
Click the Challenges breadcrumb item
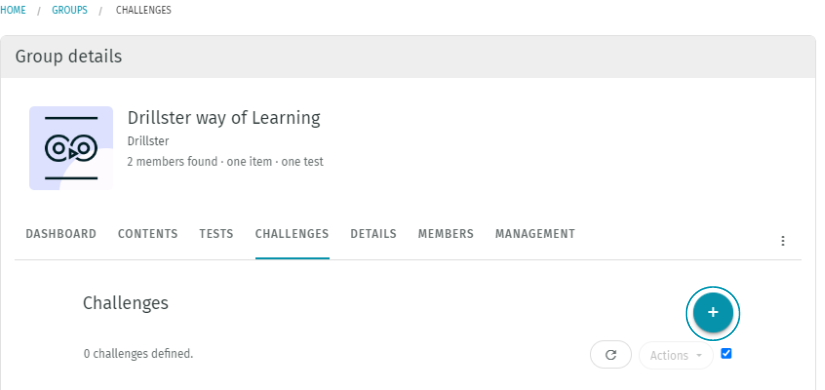click(x=144, y=10)
